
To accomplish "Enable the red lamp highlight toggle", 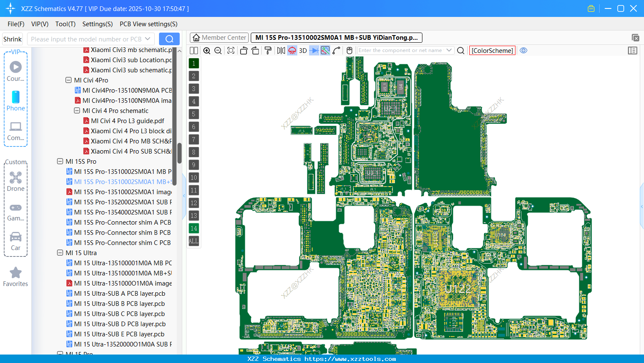I will pyautogui.click(x=292, y=50).
